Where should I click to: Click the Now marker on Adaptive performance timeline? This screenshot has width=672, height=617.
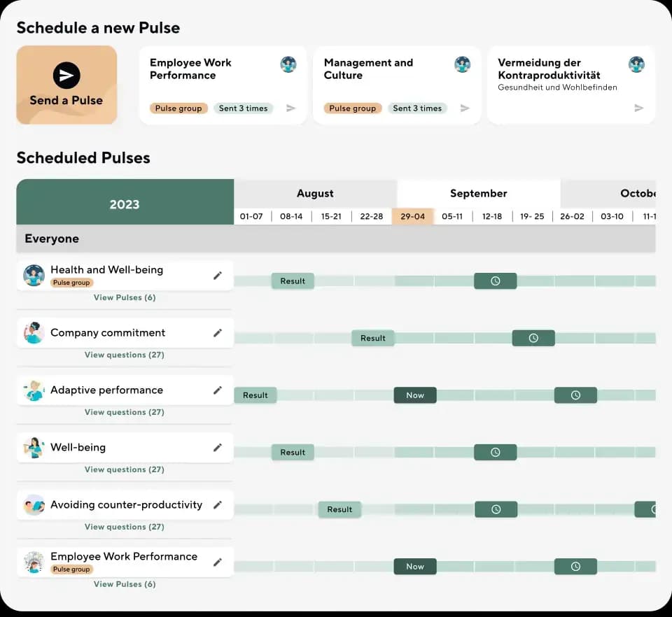pyautogui.click(x=414, y=395)
